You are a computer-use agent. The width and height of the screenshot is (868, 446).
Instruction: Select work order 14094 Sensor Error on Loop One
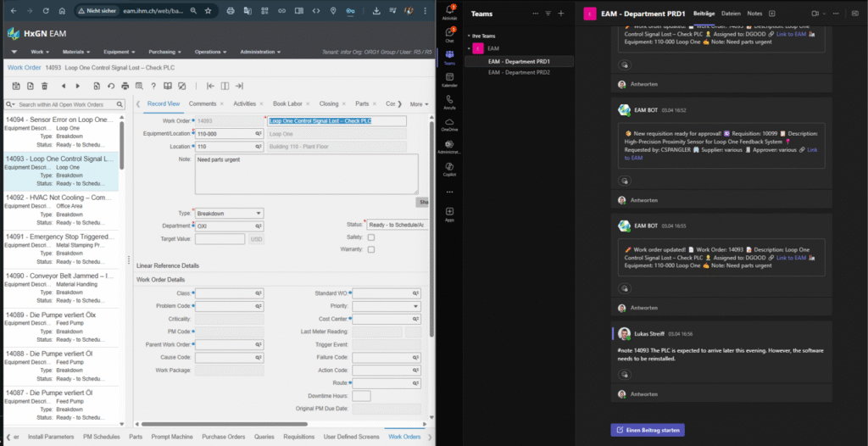60,132
